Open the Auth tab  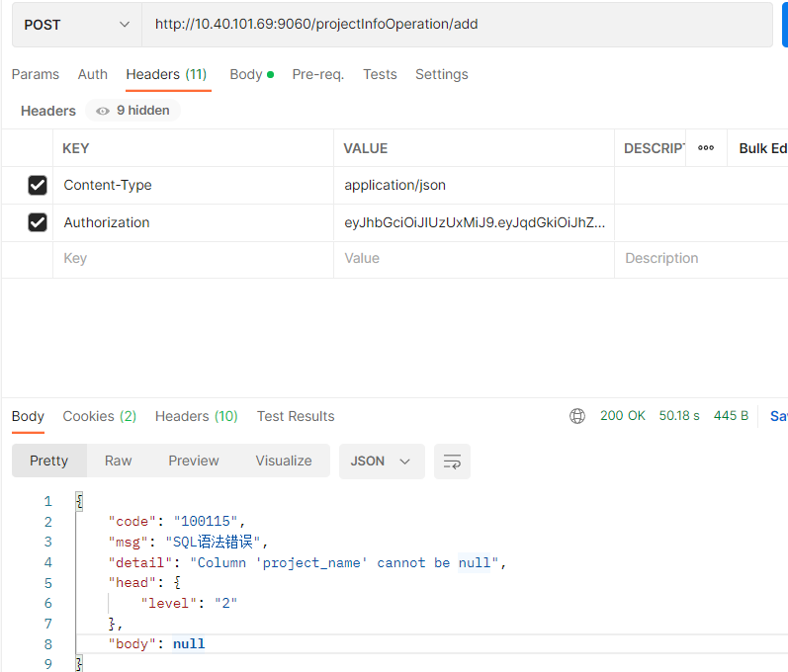93,74
